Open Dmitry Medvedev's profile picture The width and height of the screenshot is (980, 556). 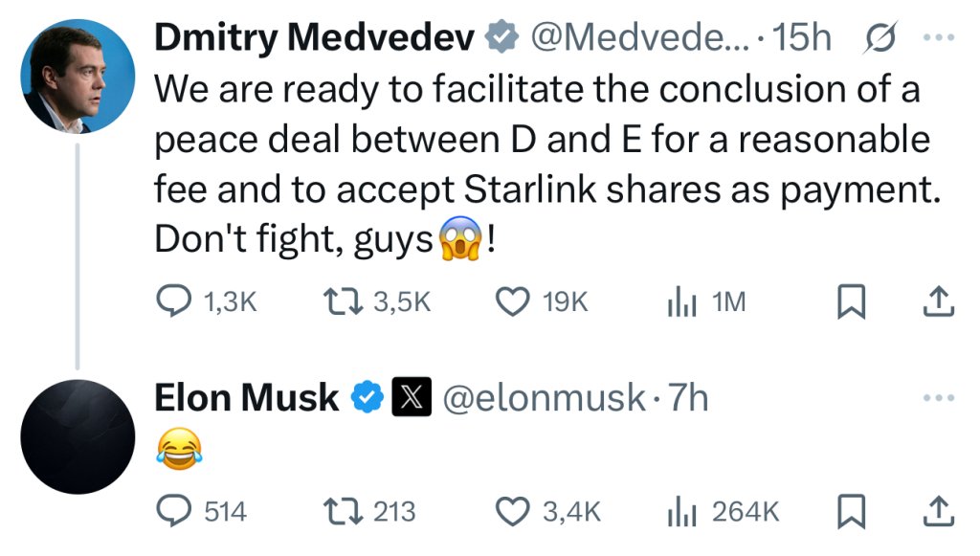(x=78, y=77)
